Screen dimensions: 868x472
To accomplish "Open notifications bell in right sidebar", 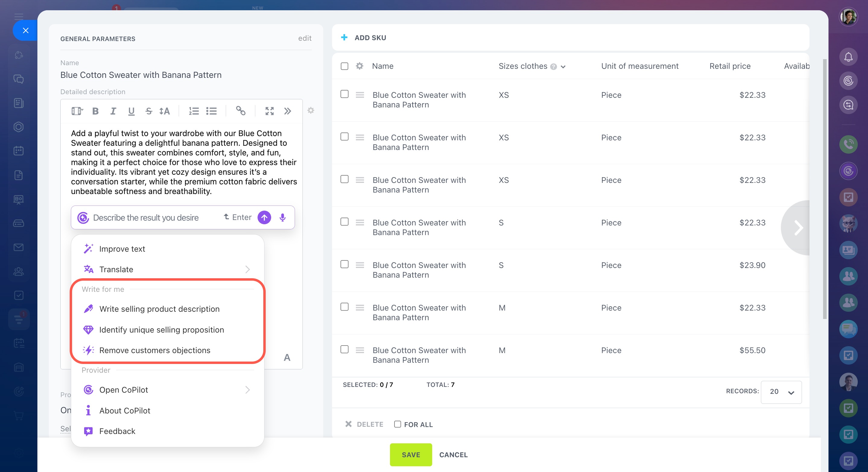I will (848, 57).
